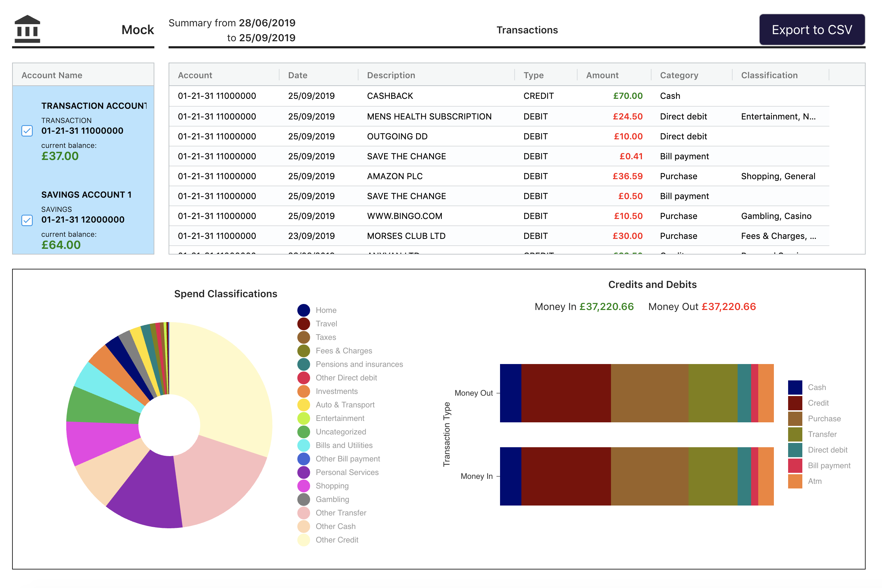Screen dimensions: 882x588
Task: Uncheck the Transaction Account 11000000 checkbox
Action: coord(27,131)
